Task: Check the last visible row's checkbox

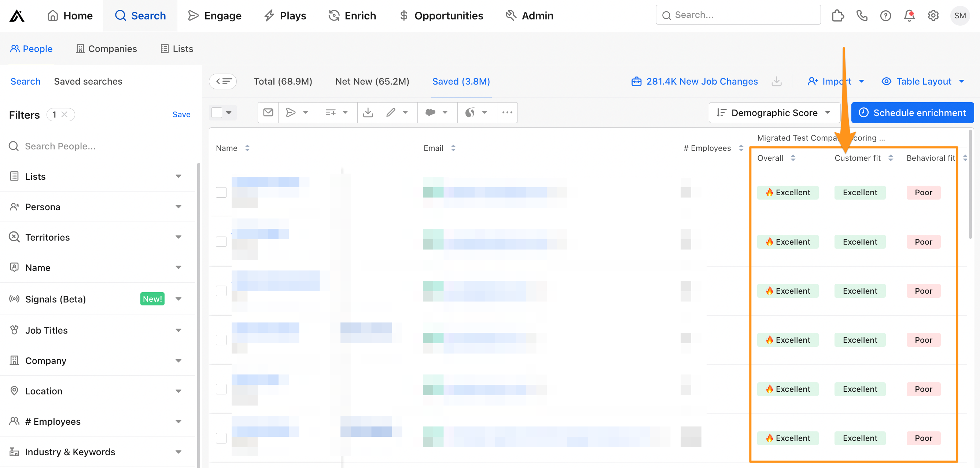Action: point(221,438)
